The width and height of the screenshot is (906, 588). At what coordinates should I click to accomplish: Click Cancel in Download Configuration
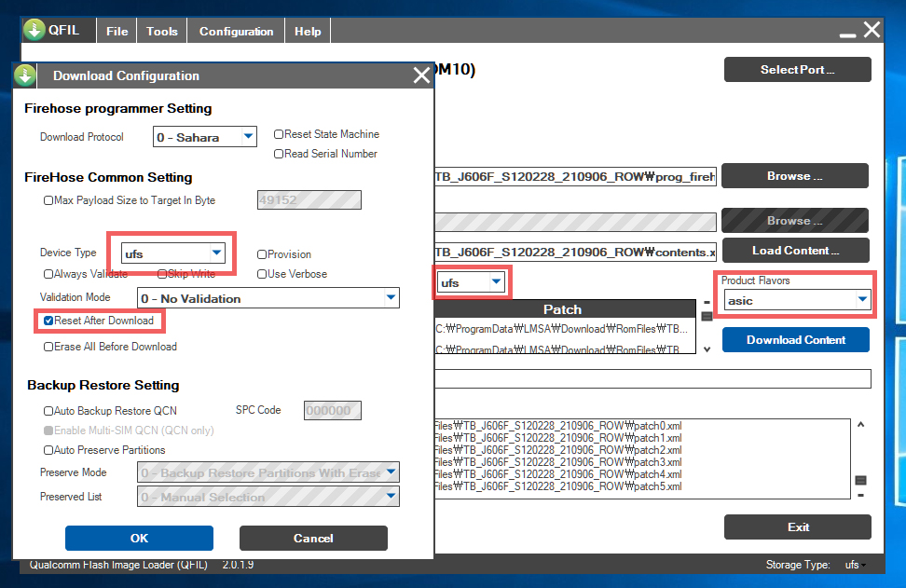coord(313,539)
